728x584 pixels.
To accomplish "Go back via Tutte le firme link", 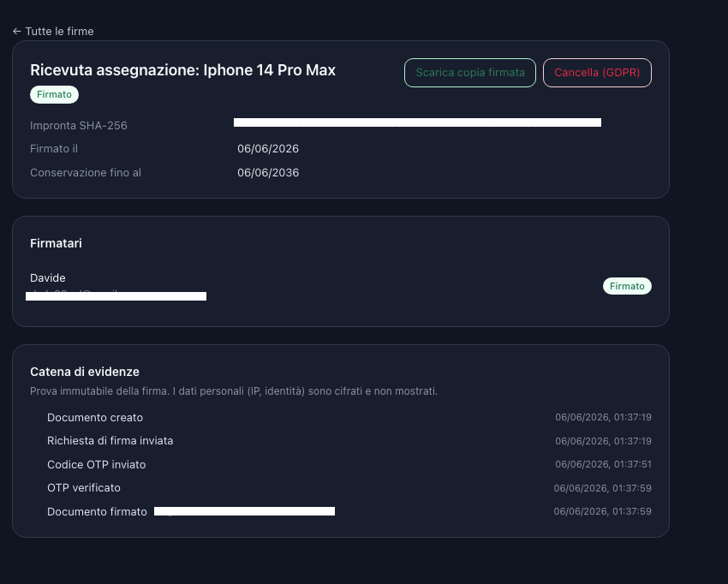I will pyautogui.click(x=53, y=31).
